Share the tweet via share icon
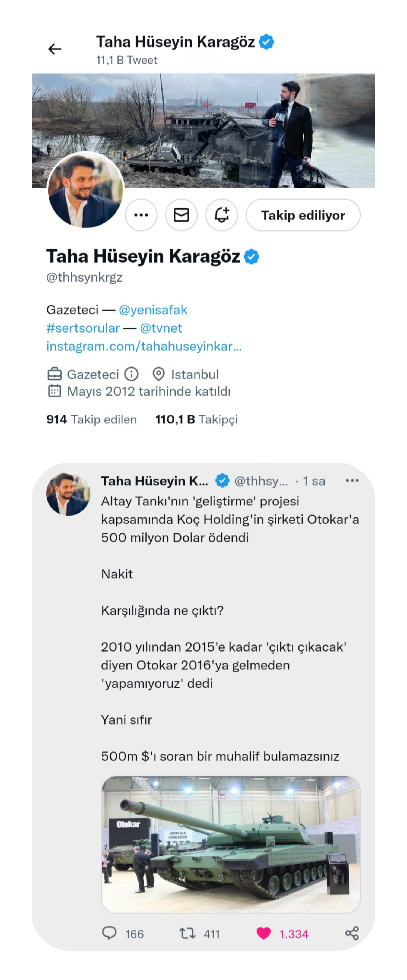Image resolution: width=407 pixels, height=980 pixels. click(x=352, y=933)
